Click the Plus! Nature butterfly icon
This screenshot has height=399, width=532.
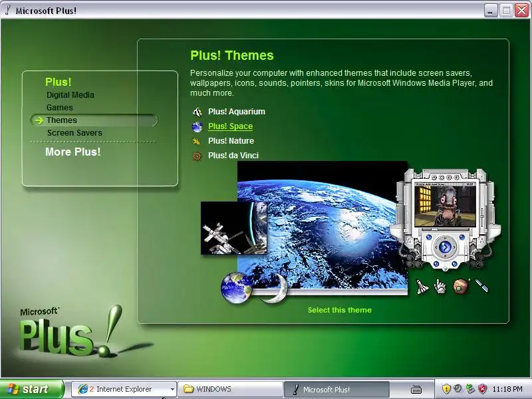(196, 141)
